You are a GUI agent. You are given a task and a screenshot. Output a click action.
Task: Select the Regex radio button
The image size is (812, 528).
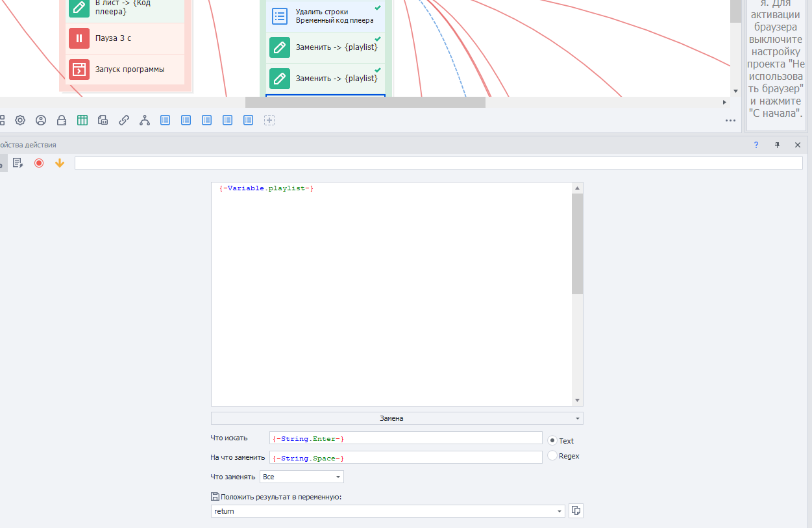(x=553, y=456)
